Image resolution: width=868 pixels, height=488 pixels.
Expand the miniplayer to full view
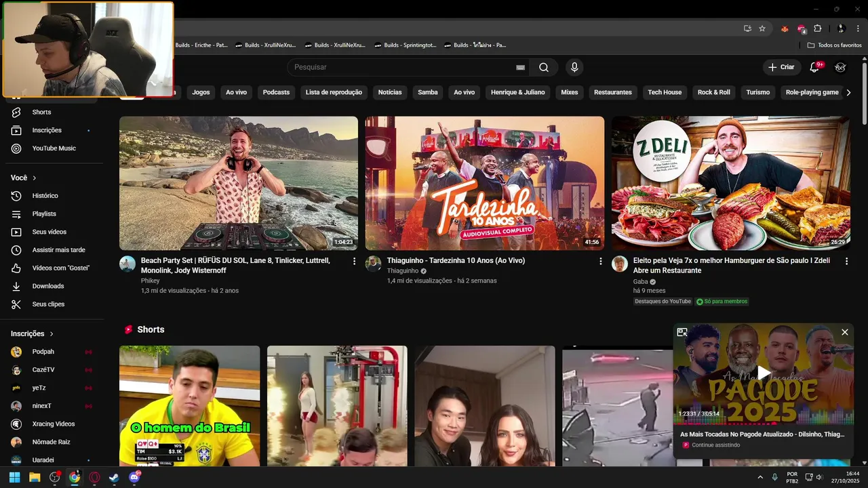click(x=682, y=332)
